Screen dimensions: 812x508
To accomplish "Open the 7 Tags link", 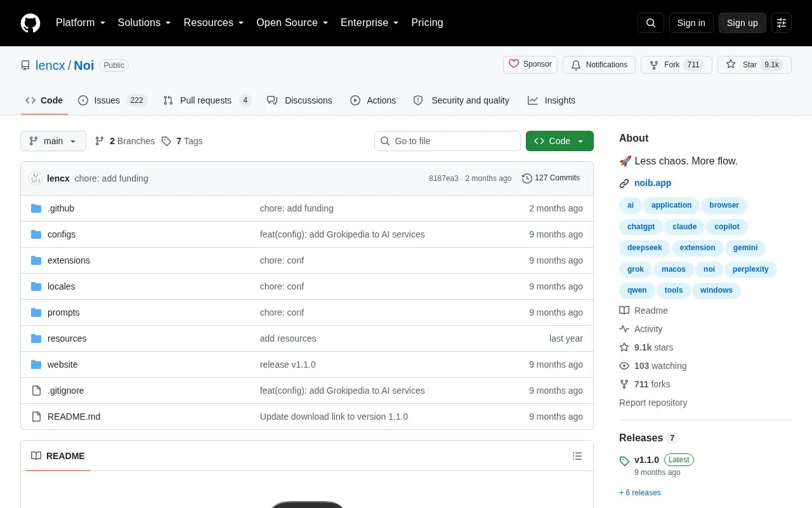I will pos(182,141).
